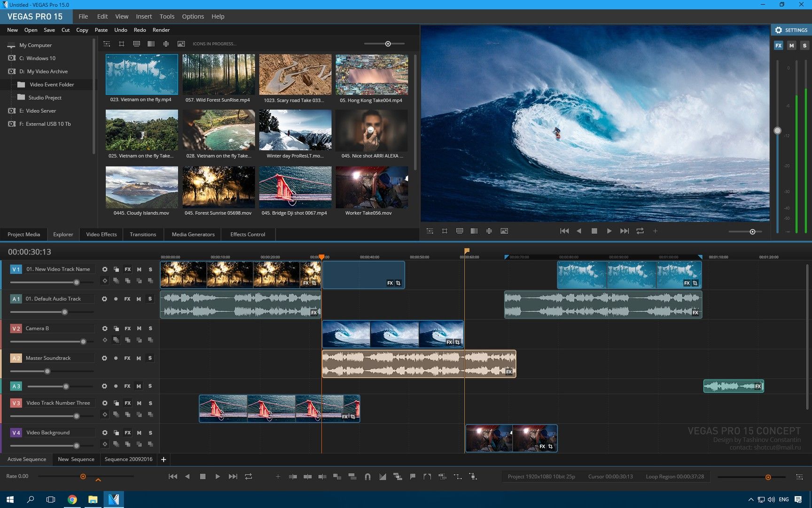Viewport: 812px width, 508px height.
Task: Switch to the Video Effects tab
Action: point(101,234)
